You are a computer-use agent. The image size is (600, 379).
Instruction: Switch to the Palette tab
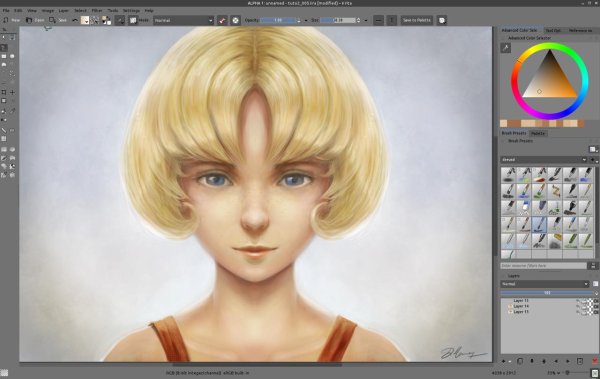tap(538, 133)
